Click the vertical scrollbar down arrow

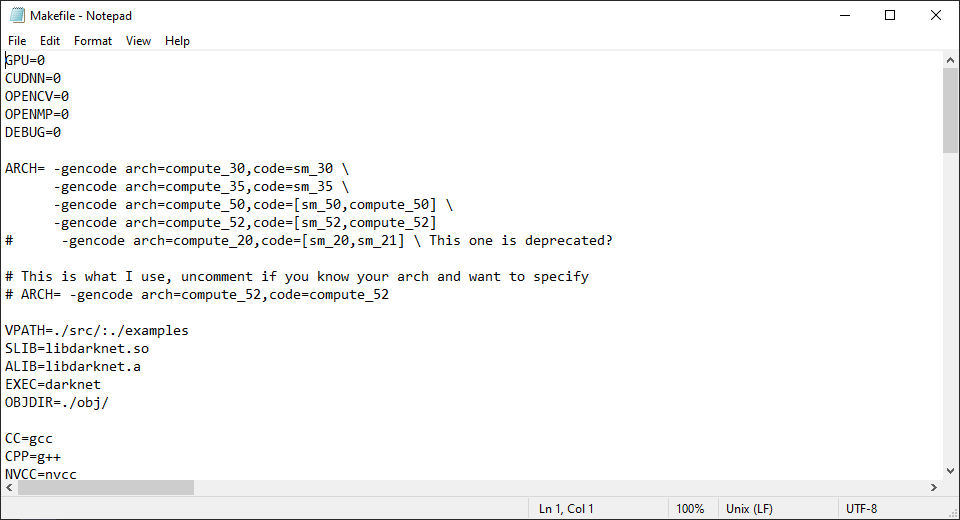click(950, 471)
